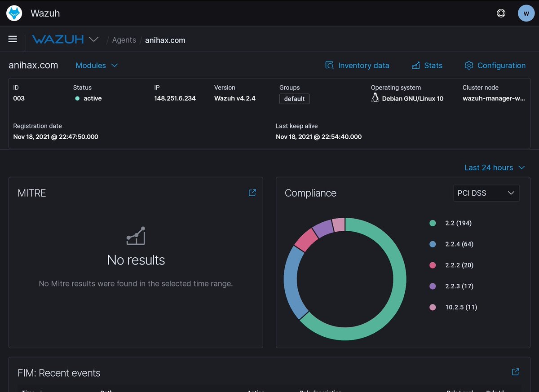Click the No results chart placeholder icon
This screenshot has height=392, width=539.
(x=136, y=236)
